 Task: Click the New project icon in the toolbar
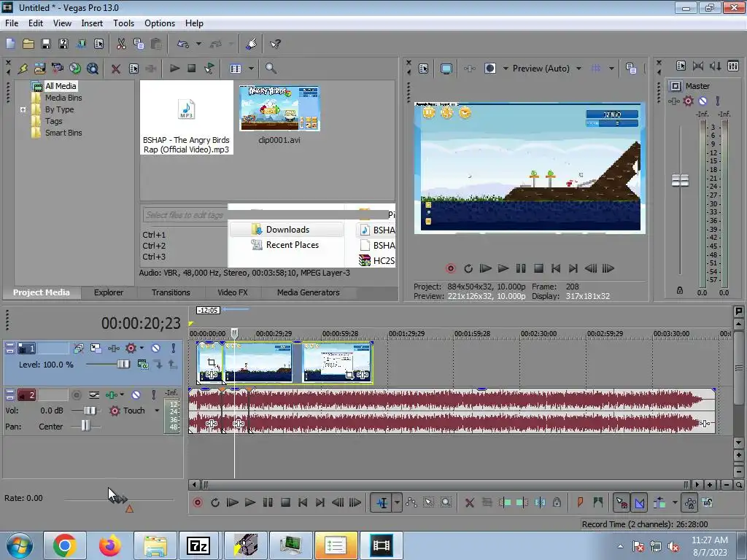[x=10, y=44]
